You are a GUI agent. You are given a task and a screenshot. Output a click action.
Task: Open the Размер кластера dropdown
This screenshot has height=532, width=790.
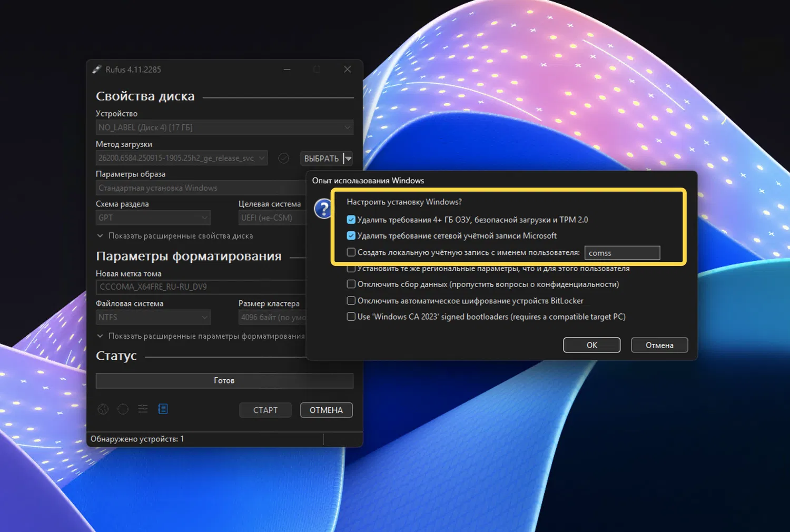click(272, 317)
